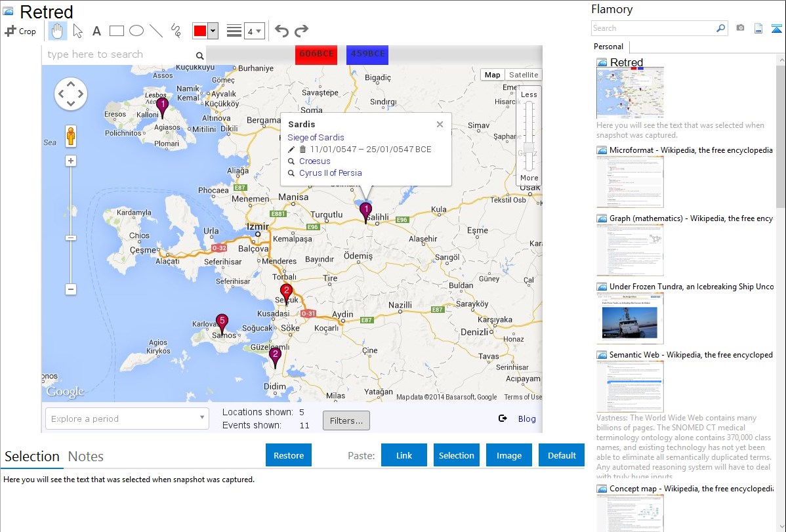Open the Siege of Sardis link
Screen dimensions: 786x532
point(316,137)
